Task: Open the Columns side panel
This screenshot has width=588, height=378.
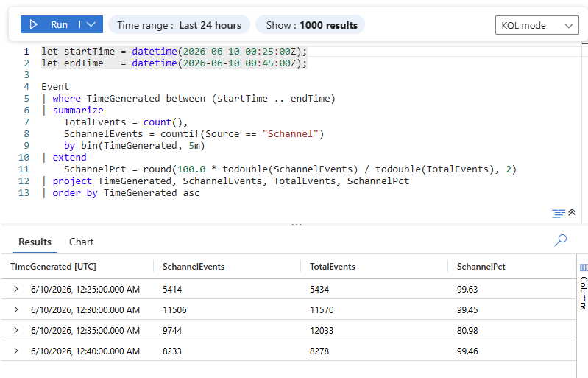Action: [583, 288]
